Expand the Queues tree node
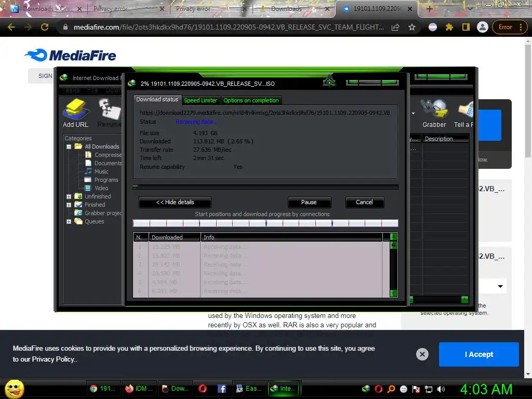Image resolution: width=532 pixels, height=399 pixels. click(x=69, y=221)
